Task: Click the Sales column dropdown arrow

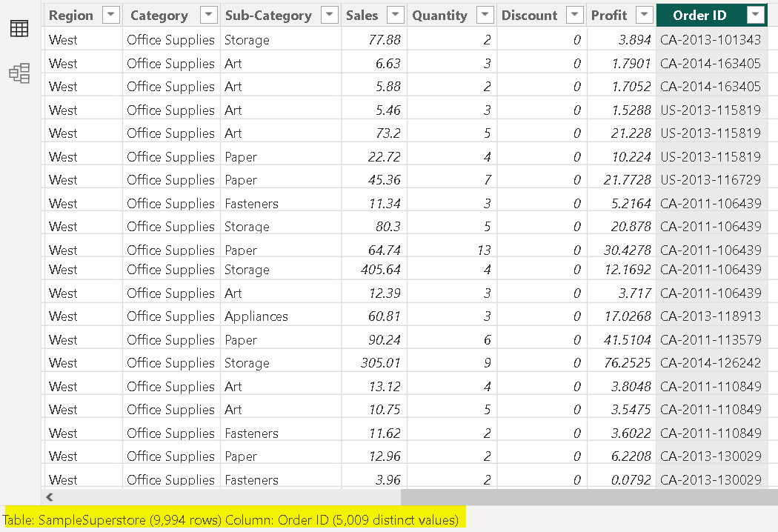Action: 396,15
